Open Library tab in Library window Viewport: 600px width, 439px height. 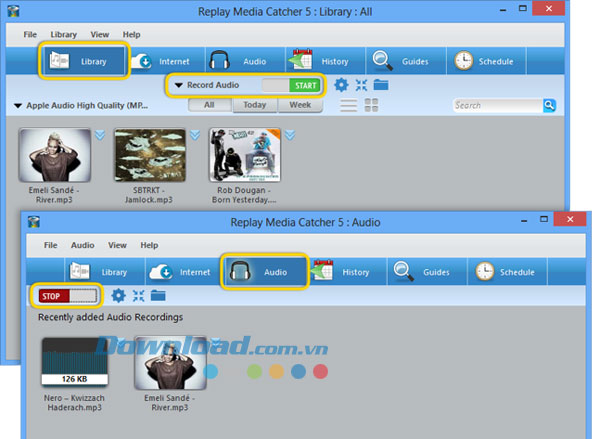[x=83, y=61]
